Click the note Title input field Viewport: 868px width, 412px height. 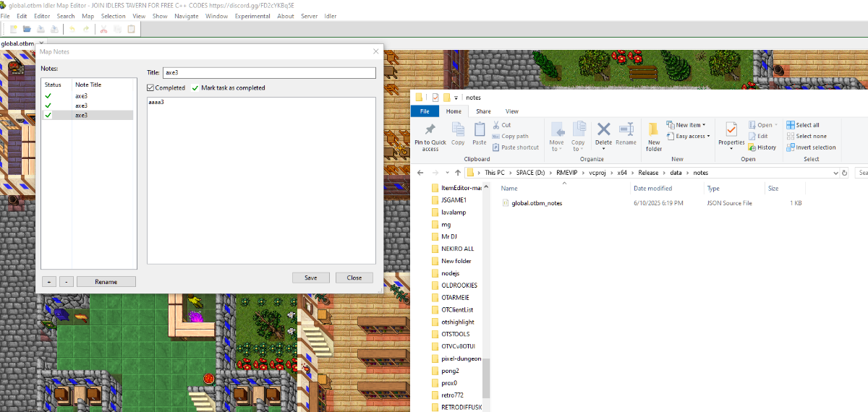tap(269, 73)
